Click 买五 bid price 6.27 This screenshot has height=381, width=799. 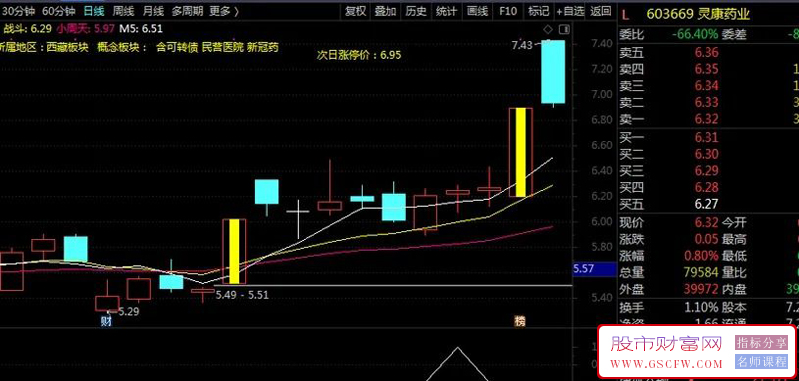click(706, 204)
